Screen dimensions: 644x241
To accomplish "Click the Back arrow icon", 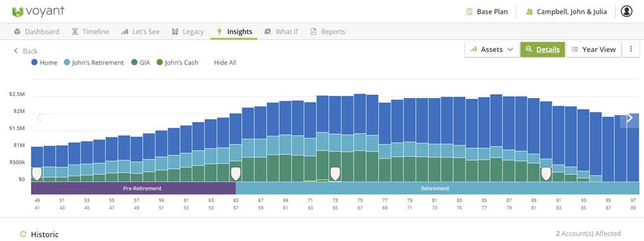I will point(16,51).
